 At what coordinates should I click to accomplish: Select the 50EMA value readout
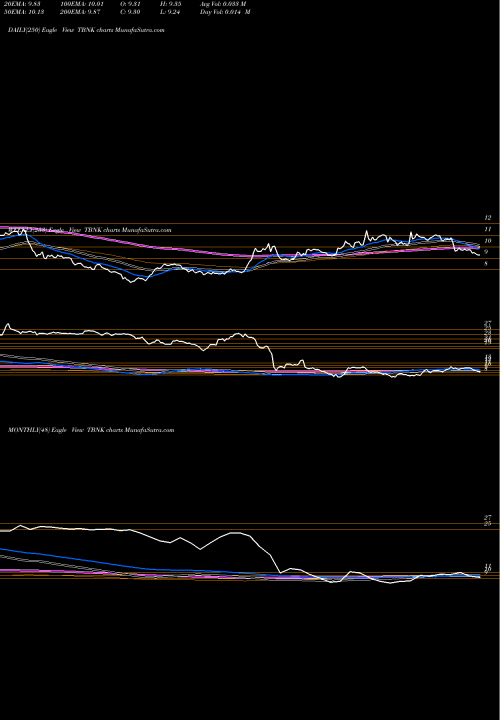[x=23, y=12]
